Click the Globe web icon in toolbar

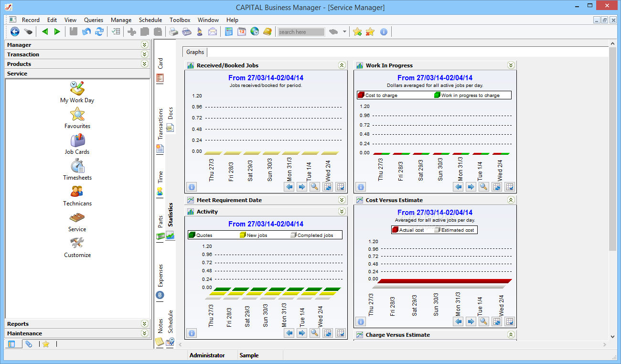click(255, 32)
